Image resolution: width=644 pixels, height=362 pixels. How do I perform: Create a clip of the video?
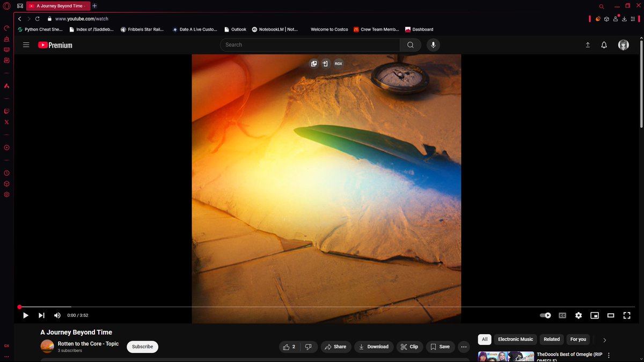[409, 347]
